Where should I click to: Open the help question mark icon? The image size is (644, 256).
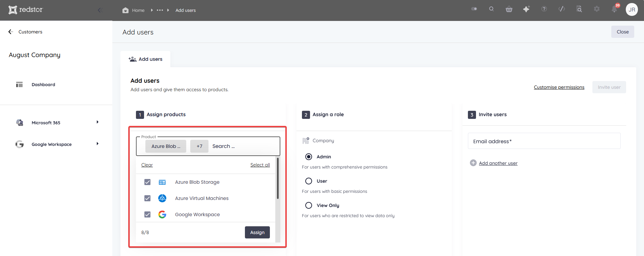click(544, 9)
